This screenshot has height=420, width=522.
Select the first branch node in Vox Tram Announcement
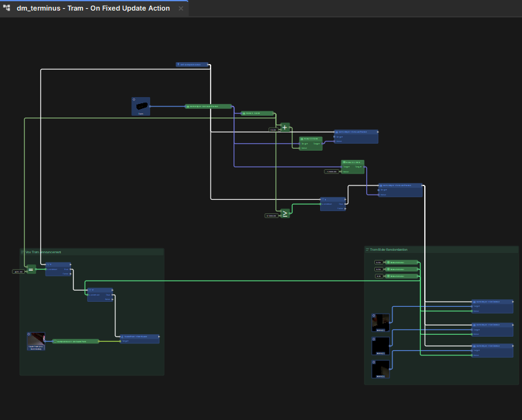58,268
